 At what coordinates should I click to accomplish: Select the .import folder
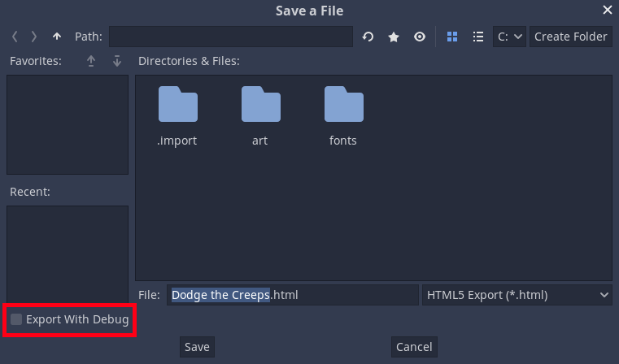(x=177, y=116)
